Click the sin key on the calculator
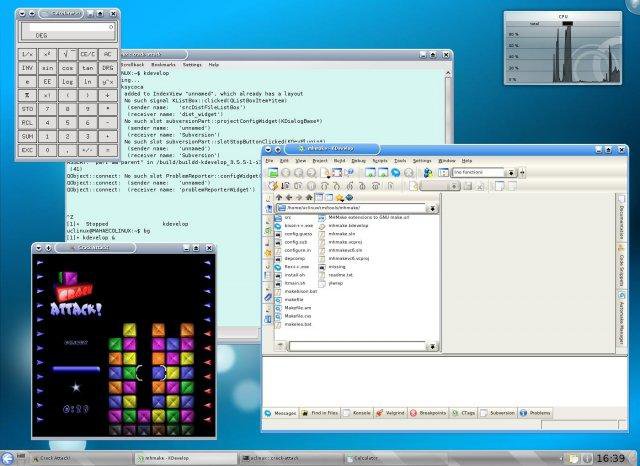This screenshot has height=466, width=640. (x=47, y=68)
